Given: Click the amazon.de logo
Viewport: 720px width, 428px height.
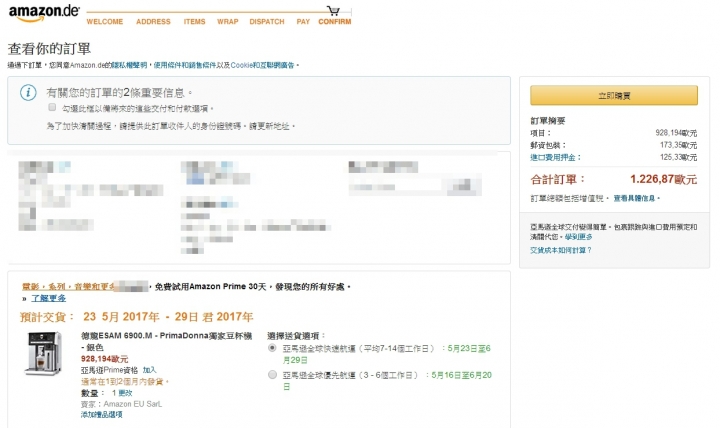Looking at the screenshot, I should (x=44, y=12).
